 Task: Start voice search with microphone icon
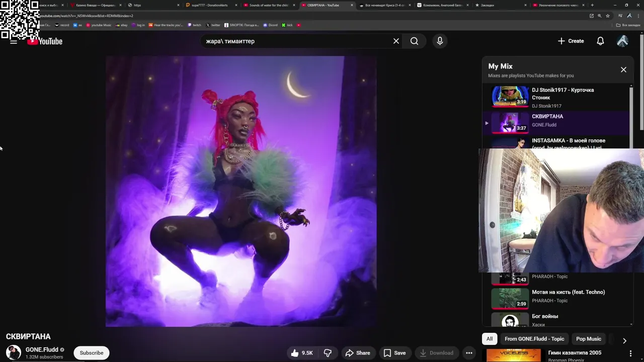point(440,41)
